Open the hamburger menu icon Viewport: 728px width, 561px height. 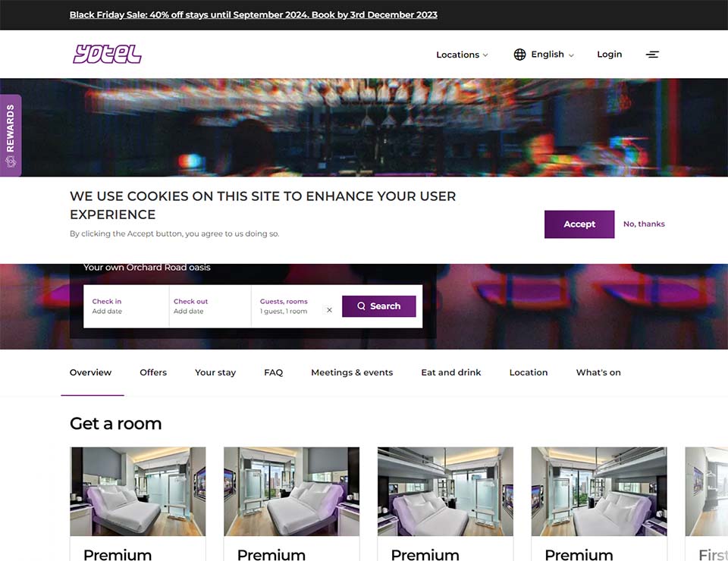click(652, 55)
